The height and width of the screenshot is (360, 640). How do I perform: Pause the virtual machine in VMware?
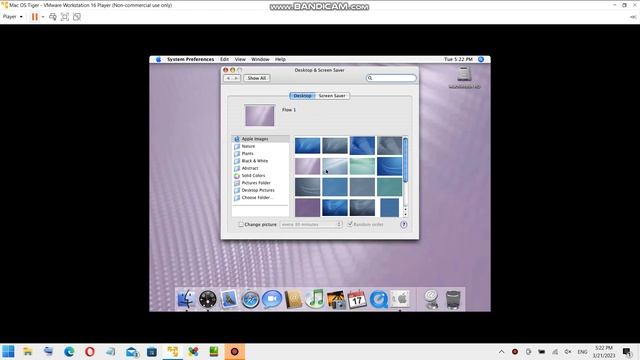[35, 17]
